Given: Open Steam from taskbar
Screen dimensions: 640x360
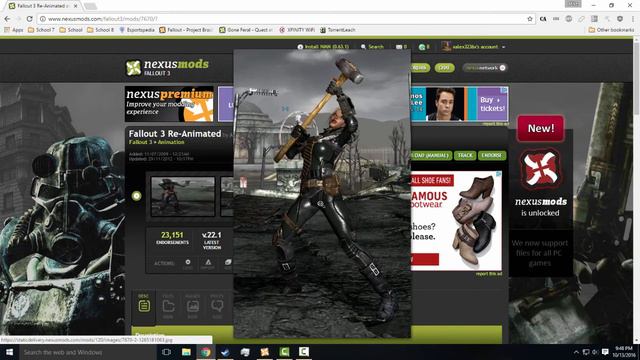Looking at the screenshot, I should (x=225, y=352).
